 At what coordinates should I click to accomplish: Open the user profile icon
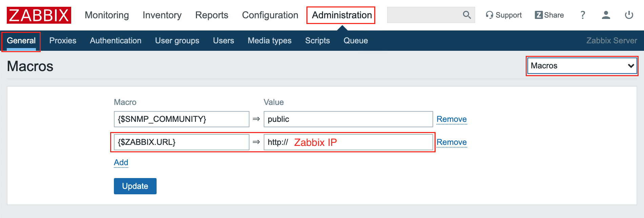click(x=606, y=15)
